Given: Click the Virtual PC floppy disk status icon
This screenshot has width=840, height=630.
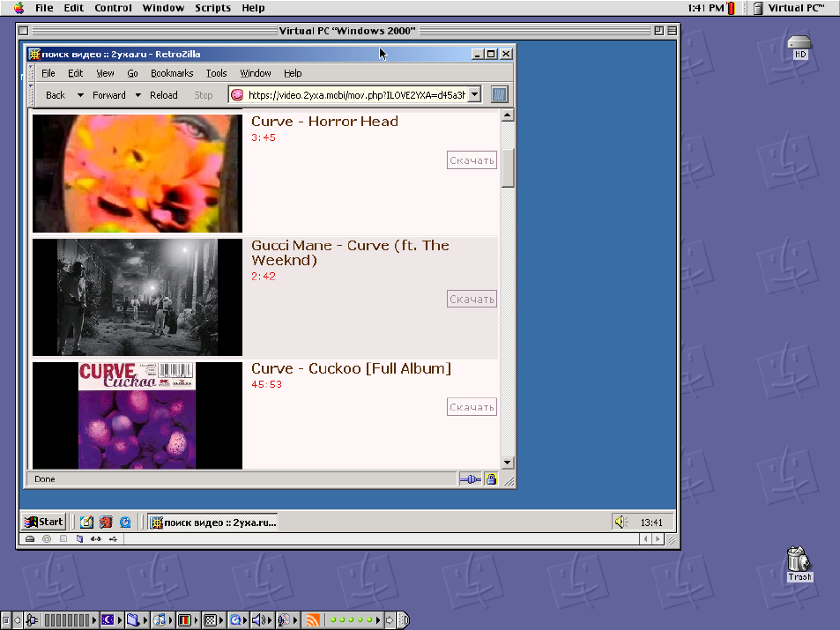Looking at the screenshot, I should point(63,539).
